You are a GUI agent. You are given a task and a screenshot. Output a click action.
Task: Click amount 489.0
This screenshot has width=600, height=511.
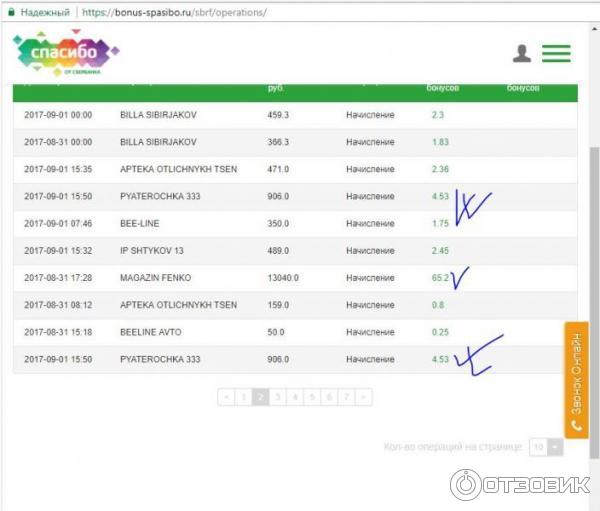pyautogui.click(x=278, y=251)
